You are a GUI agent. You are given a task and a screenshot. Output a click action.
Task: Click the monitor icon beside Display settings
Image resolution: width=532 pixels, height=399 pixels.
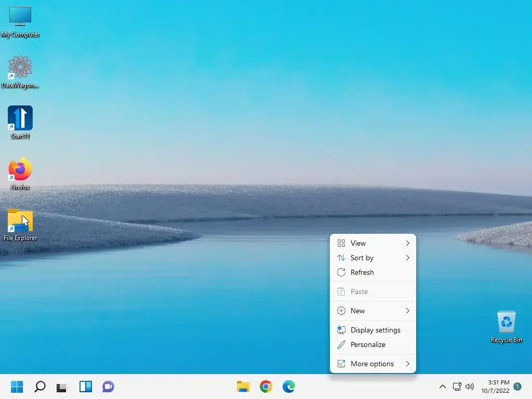(x=341, y=330)
